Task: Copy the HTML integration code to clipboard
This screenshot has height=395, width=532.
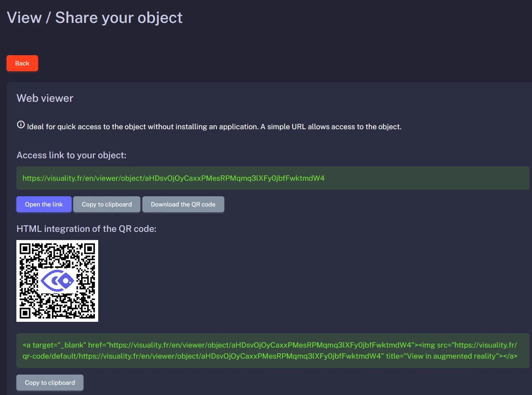Action: pyautogui.click(x=50, y=382)
